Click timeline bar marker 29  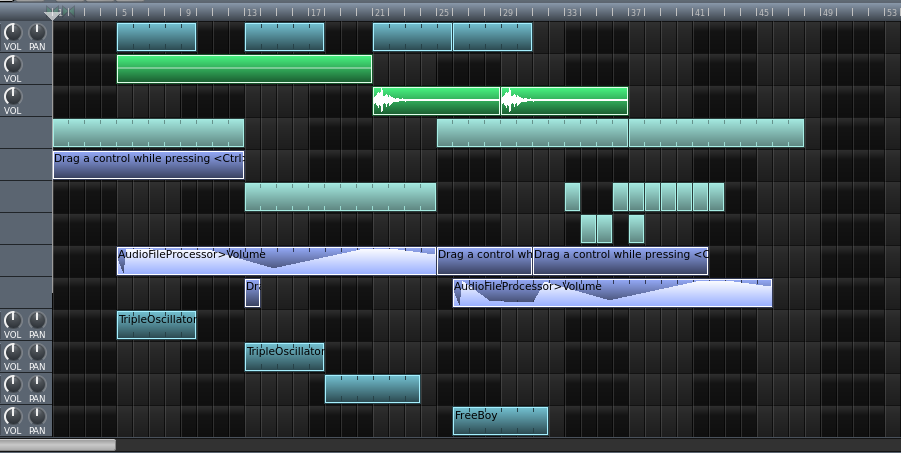click(508, 12)
